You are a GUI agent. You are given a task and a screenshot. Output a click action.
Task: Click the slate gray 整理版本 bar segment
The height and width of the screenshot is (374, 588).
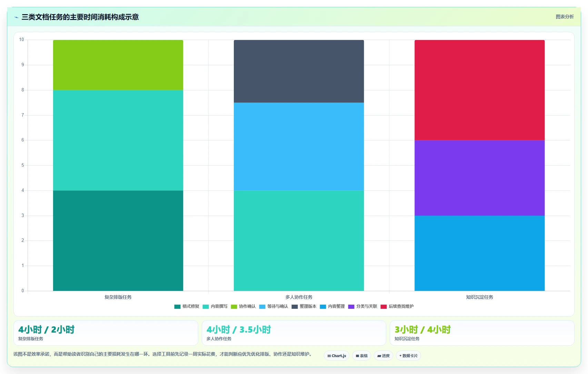299,71
